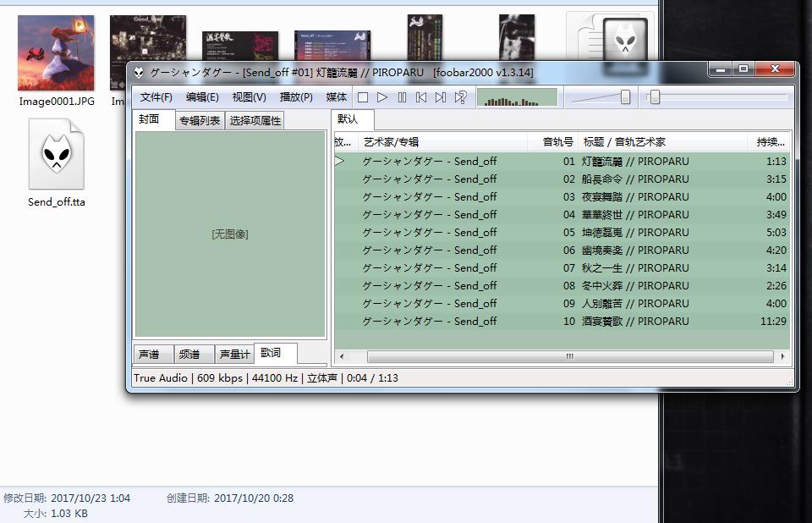Select track 10 with duration 11:29
This screenshot has width=812, height=523.
point(562,322)
